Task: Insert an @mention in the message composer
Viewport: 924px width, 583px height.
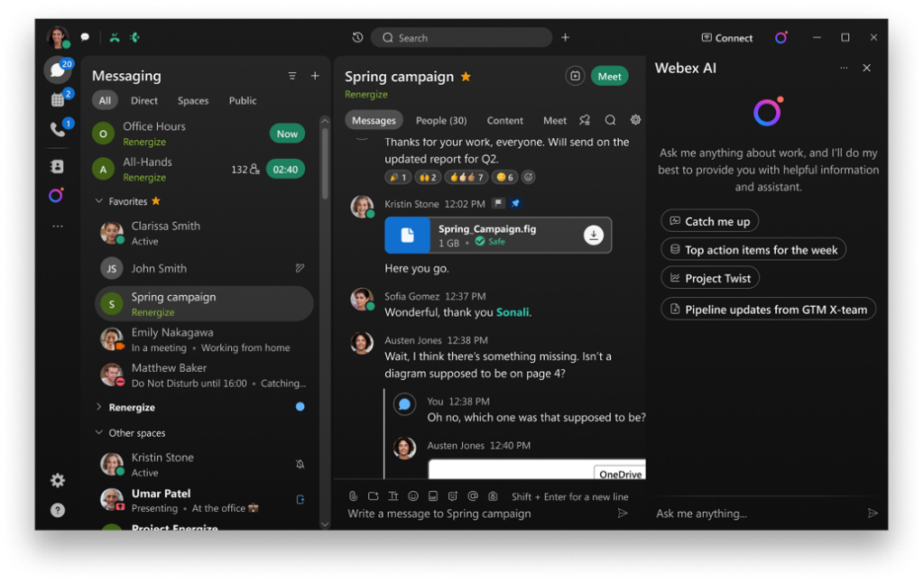Action: (473, 495)
